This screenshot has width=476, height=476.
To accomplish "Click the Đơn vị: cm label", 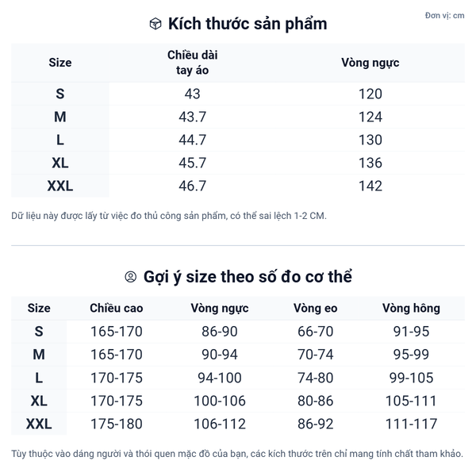I will click(444, 16).
